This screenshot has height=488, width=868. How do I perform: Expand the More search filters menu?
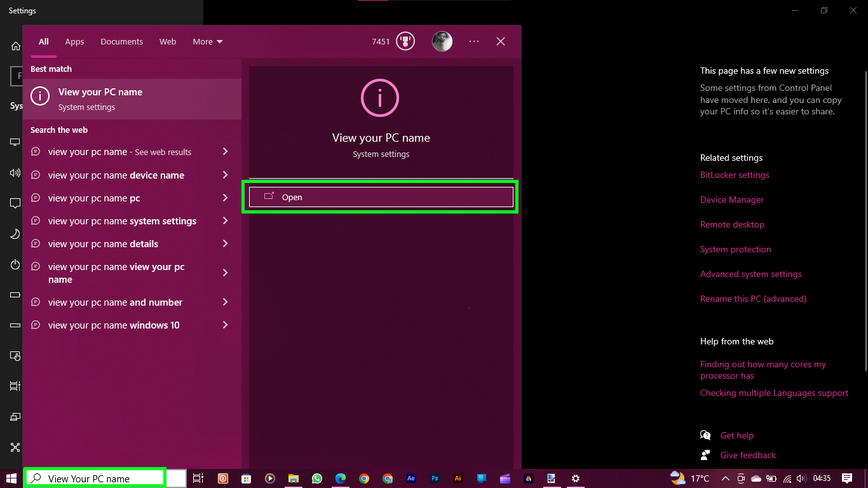[207, 41]
